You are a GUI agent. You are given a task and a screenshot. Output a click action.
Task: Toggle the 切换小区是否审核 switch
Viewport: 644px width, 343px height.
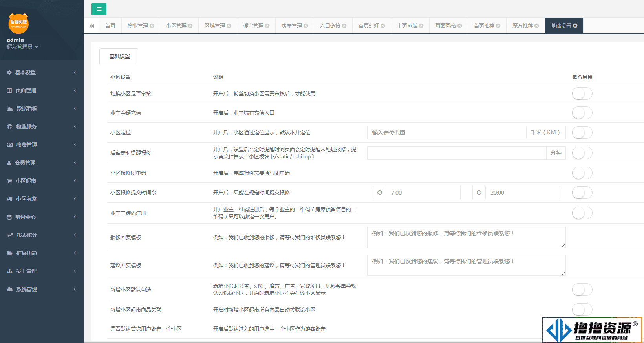pos(582,94)
